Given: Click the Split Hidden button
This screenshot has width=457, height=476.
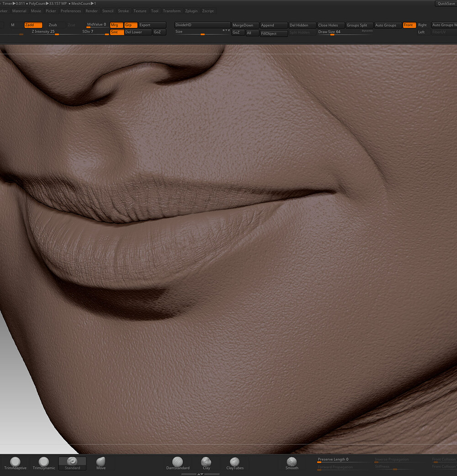Looking at the screenshot, I should click(302, 32).
